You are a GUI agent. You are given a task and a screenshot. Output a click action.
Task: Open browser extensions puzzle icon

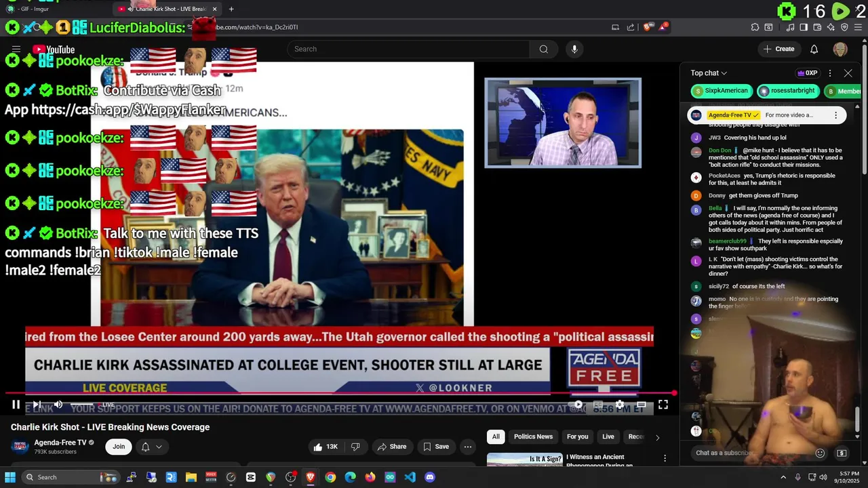click(755, 27)
